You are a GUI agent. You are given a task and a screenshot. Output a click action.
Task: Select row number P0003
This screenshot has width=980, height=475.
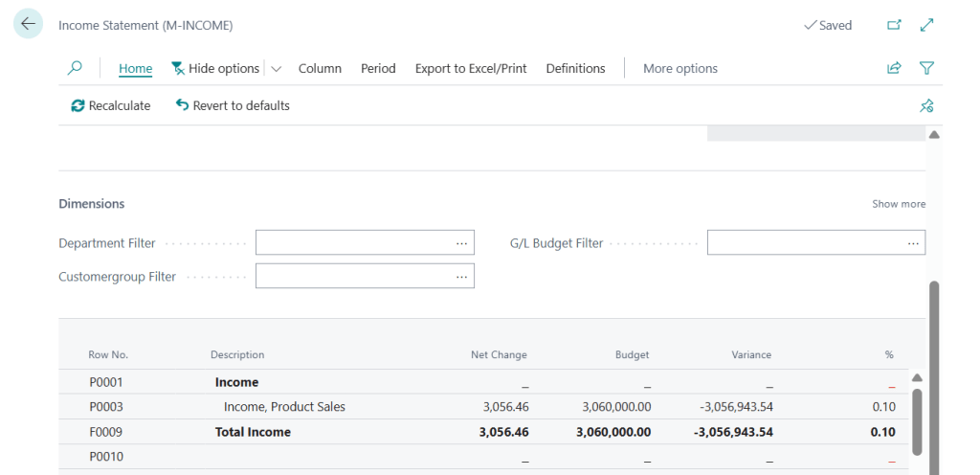pos(106,407)
